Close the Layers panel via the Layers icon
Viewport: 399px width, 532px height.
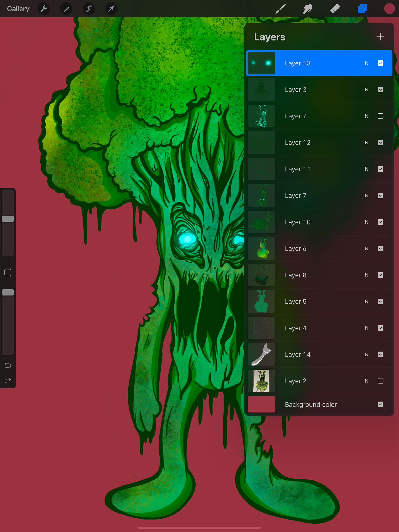tap(362, 9)
